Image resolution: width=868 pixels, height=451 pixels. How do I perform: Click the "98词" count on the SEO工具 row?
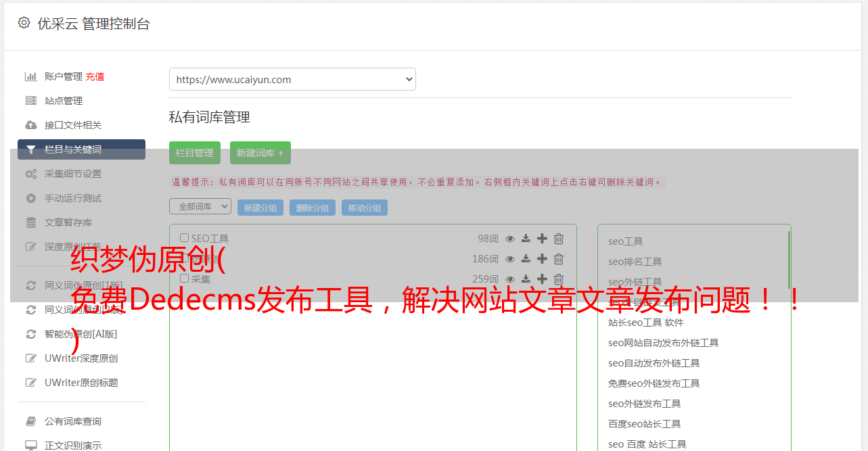pos(488,239)
